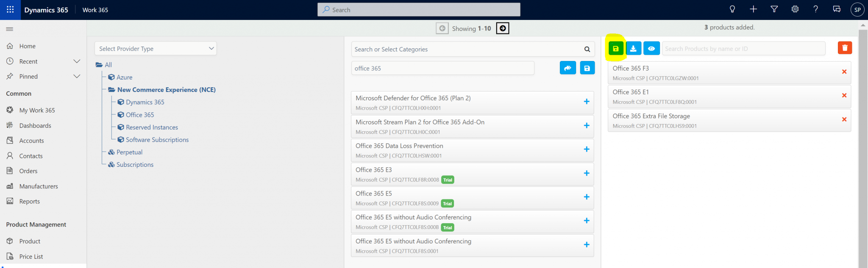Select Software Subscriptions tree node

click(153, 140)
